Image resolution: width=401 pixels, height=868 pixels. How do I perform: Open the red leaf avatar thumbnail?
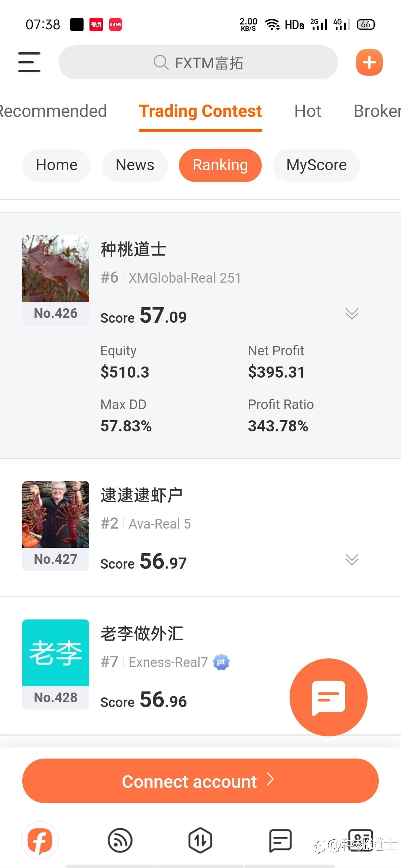[x=56, y=269]
